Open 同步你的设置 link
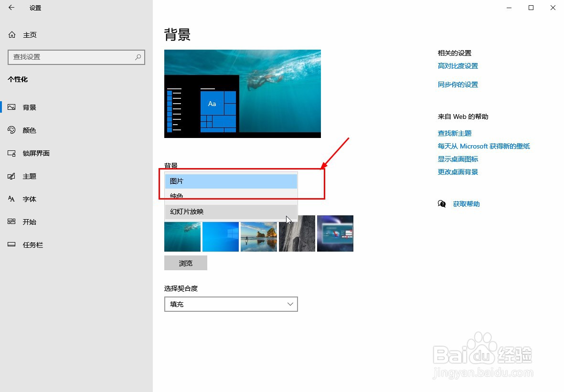564x392 pixels. (458, 85)
